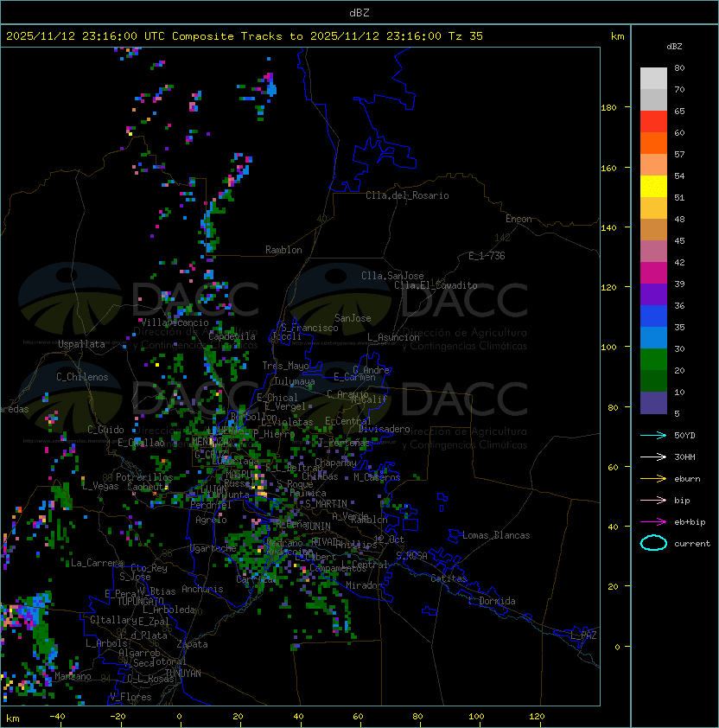Click the 'Mirador' label on map

pos(365,585)
